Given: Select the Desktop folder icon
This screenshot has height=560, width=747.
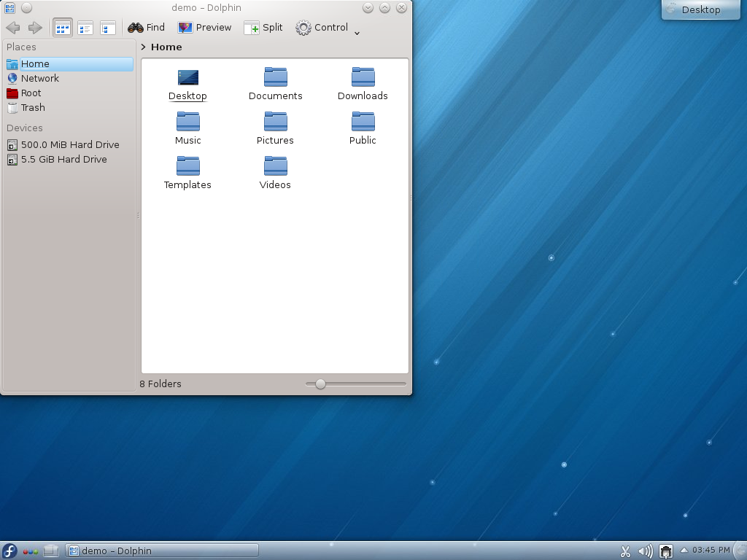Looking at the screenshot, I should click(x=187, y=77).
